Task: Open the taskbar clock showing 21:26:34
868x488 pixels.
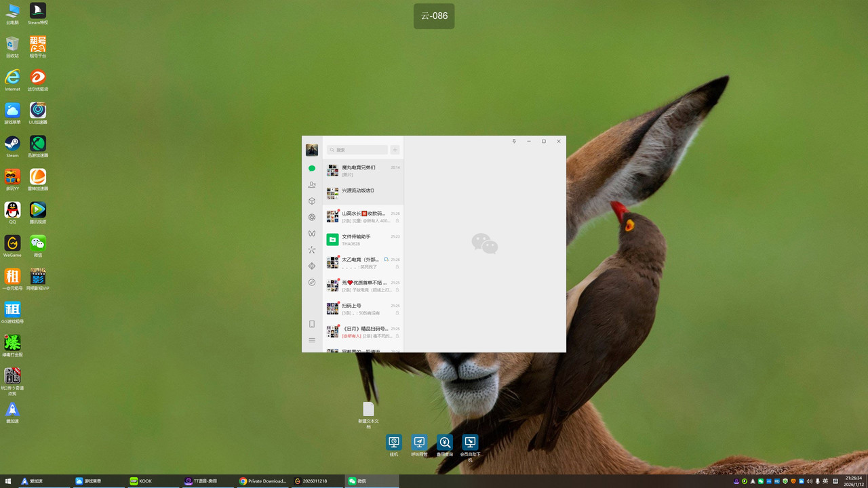Action: click(x=853, y=481)
